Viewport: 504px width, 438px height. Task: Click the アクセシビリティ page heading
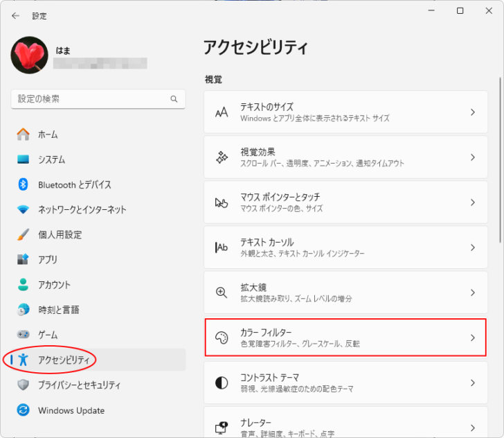[255, 47]
